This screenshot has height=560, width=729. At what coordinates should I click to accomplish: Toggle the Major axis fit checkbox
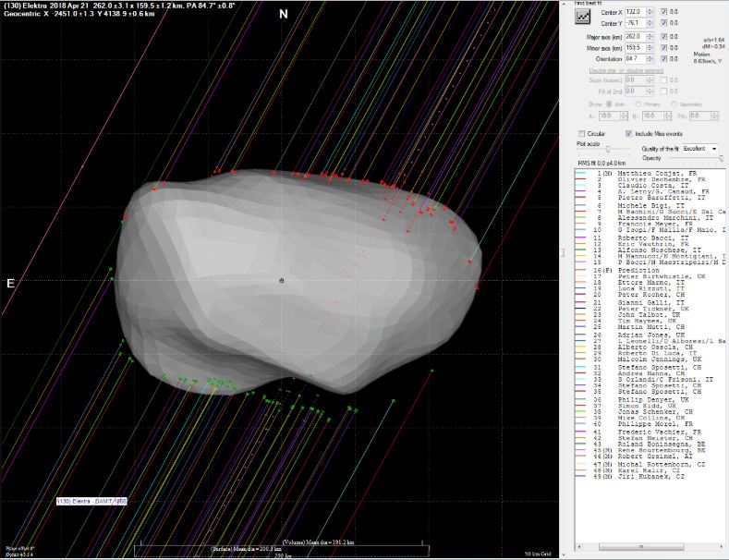point(664,35)
